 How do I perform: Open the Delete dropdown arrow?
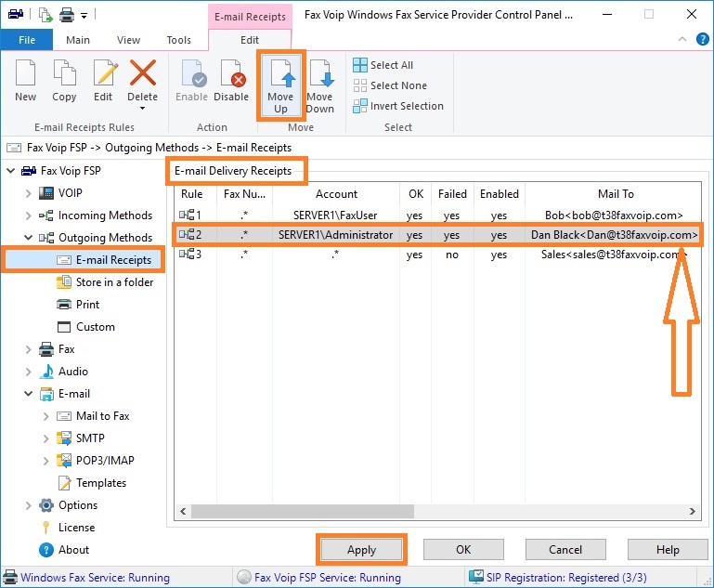click(x=143, y=109)
